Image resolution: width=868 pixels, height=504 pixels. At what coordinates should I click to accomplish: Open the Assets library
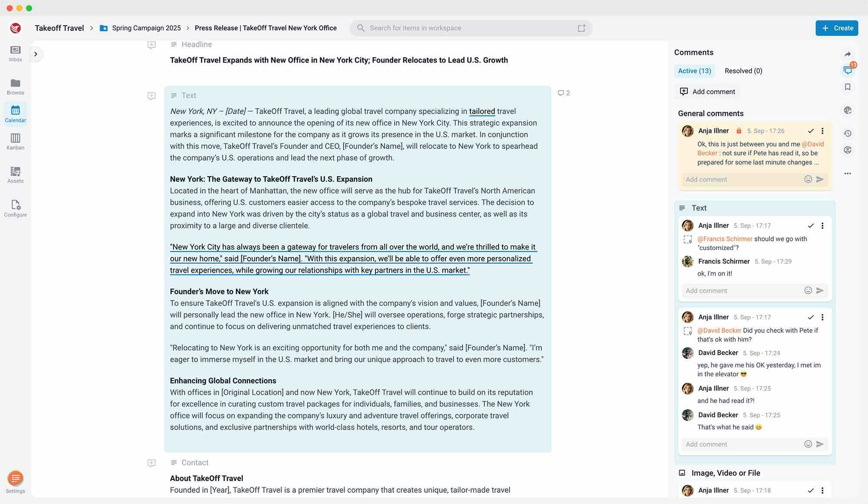tap(15, 174)
